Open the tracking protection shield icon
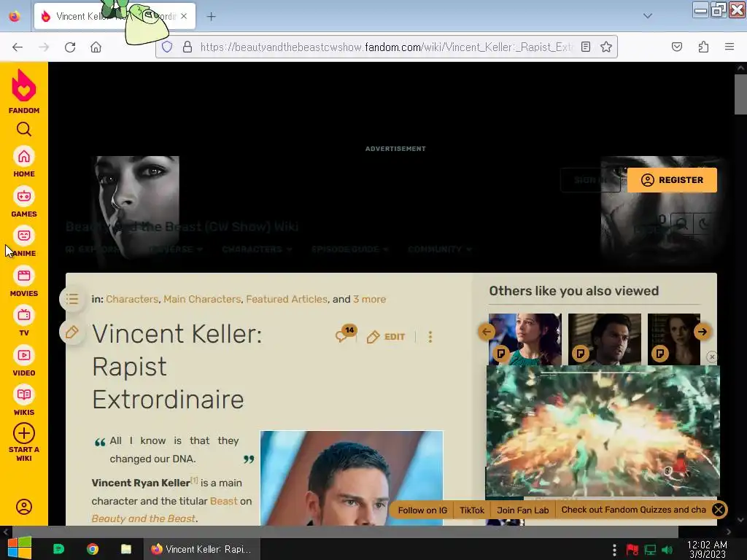The width and height of the screenshot is (747, 560). coord(167,47)
